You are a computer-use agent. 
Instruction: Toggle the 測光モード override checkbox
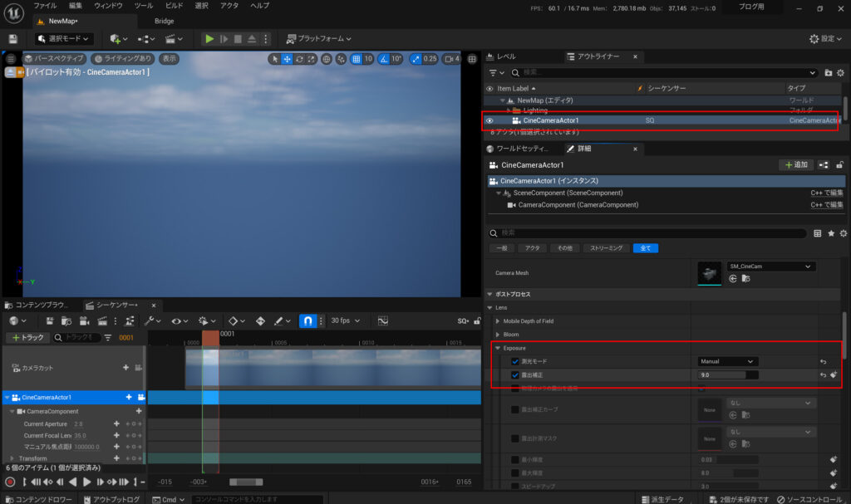pyautogui.click(x=515, y=362)
